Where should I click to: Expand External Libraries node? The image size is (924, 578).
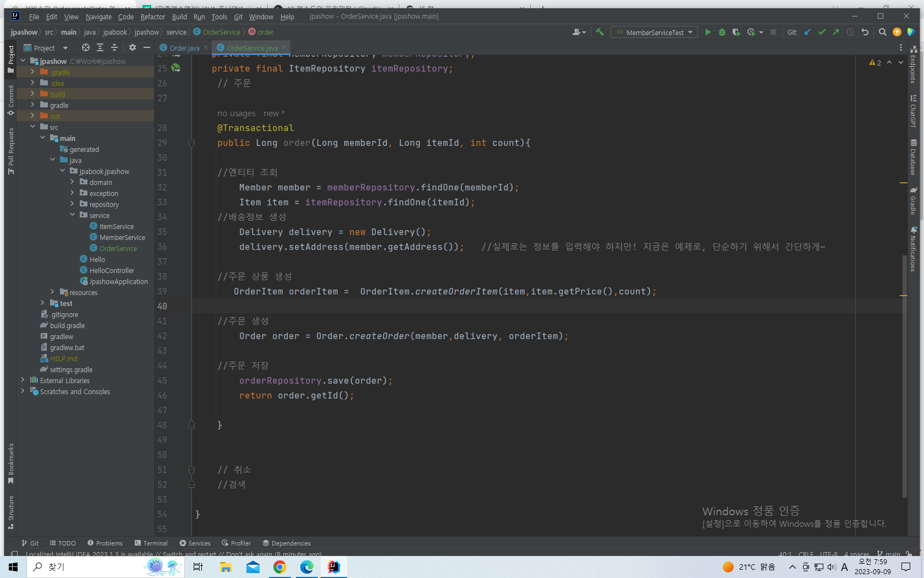tap(23, 380)
